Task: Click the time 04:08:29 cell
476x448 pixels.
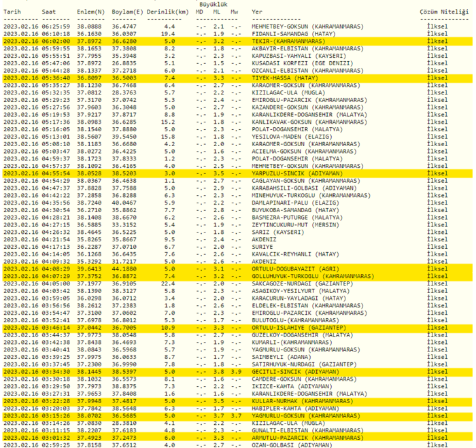Action: 56,269
